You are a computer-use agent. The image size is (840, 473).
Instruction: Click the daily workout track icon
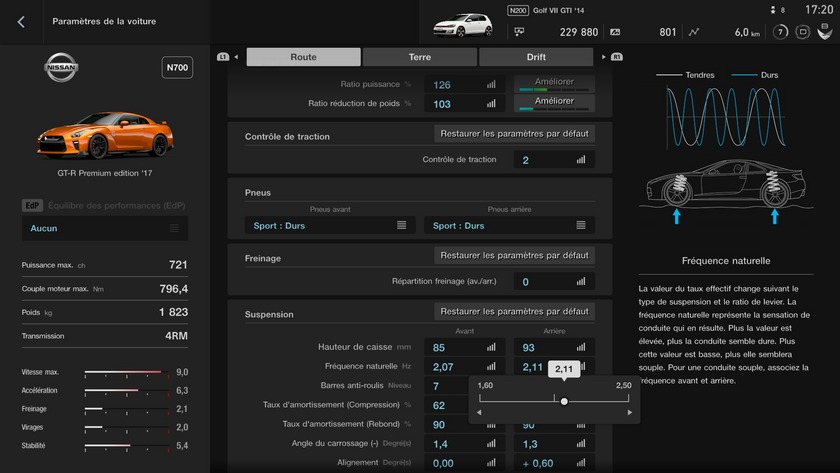tap(802, 32)
